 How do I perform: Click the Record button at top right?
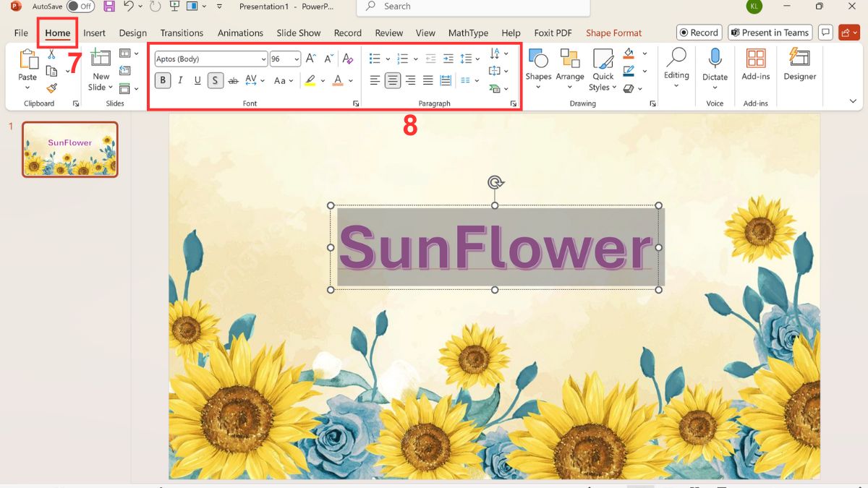tap(698, 33)
